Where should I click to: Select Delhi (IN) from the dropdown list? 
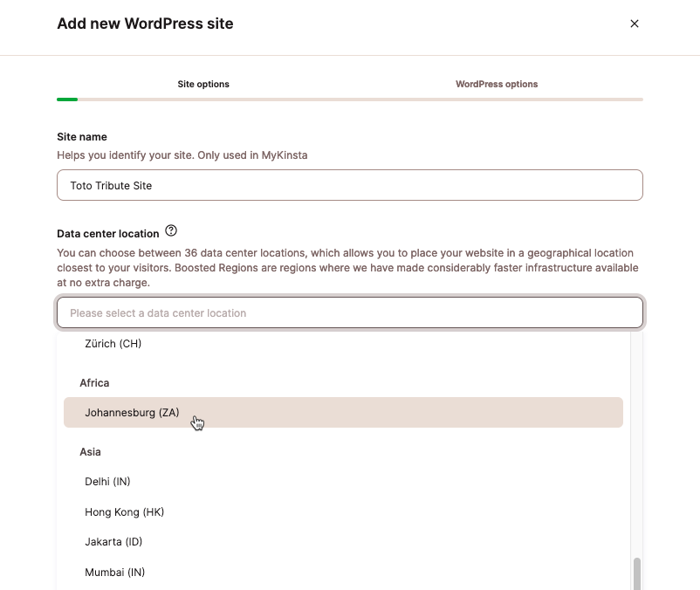coord(107,481)
